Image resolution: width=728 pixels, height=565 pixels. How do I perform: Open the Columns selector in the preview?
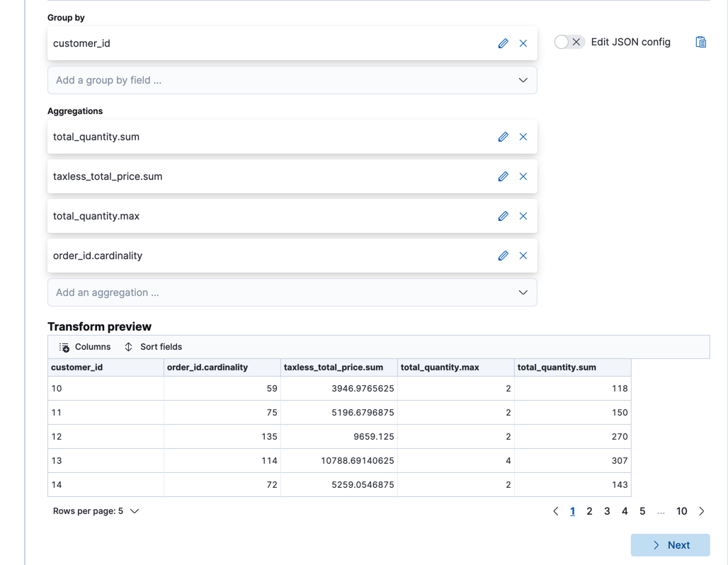pos(84,347)
